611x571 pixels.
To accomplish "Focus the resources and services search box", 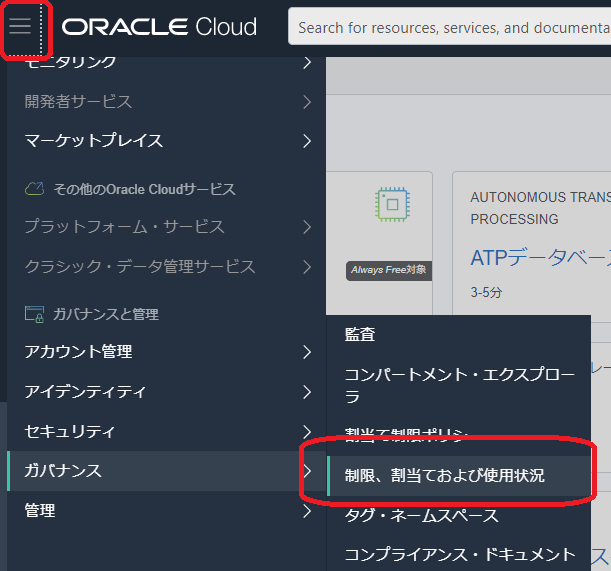I will point(450,27).
